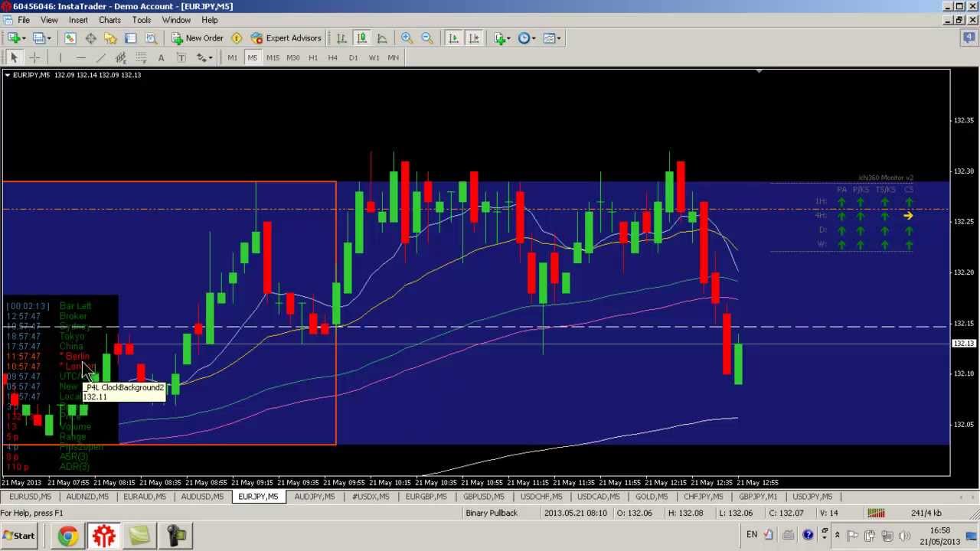Screen dimensions: 980x551
Task: Click the connection status 241/4 kb indicator
Action: coord(926,513)
